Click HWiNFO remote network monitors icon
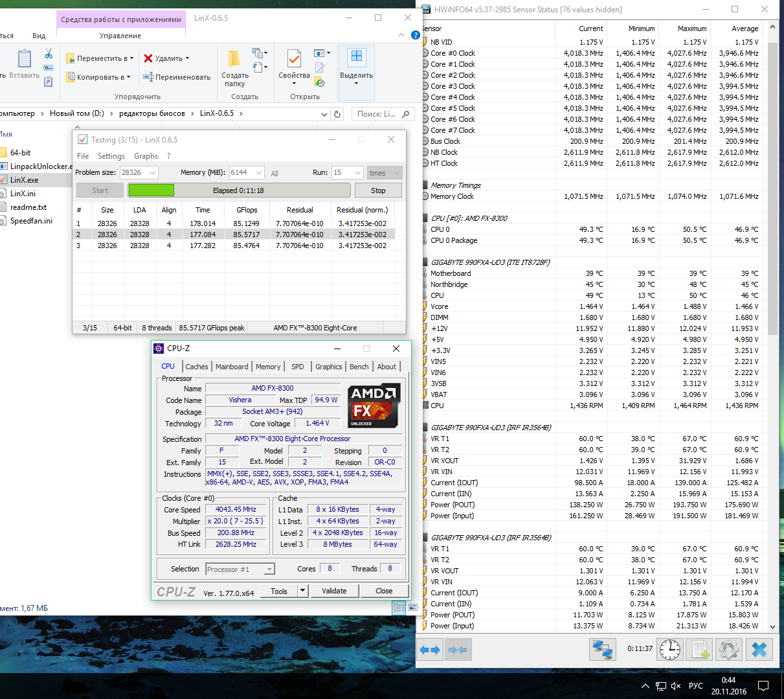 pyautogui.click(x=603, y=649)
